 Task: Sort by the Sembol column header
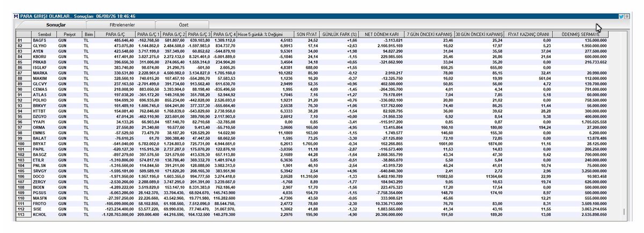click(43, 34)
